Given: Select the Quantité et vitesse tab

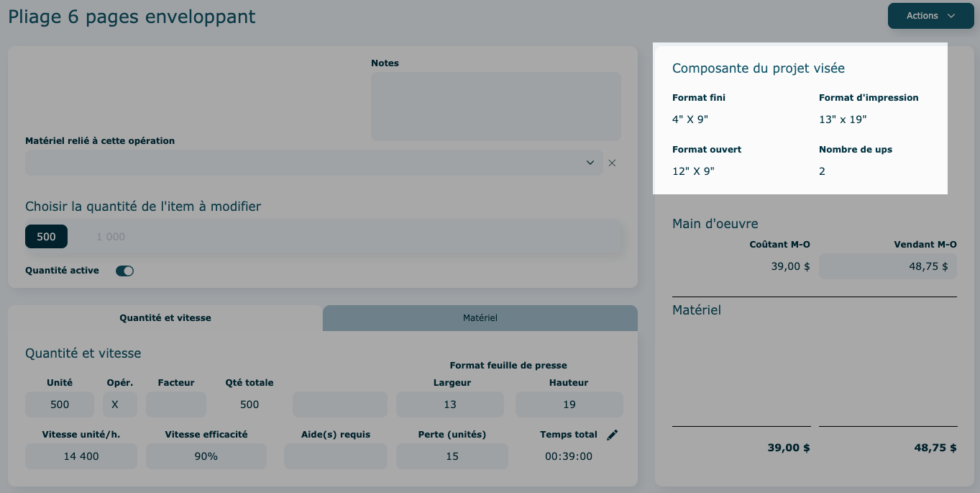Looking at the screenshot, I should tap(165, 318).
